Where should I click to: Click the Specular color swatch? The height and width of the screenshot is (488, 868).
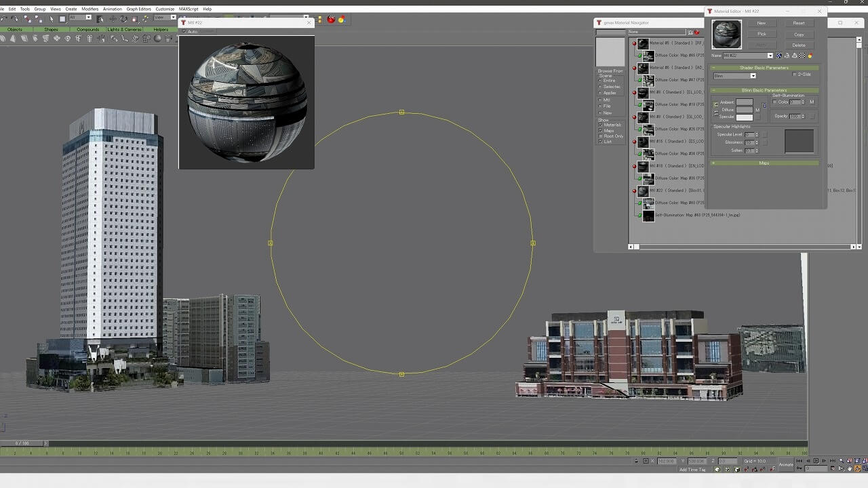click(744, 117)
